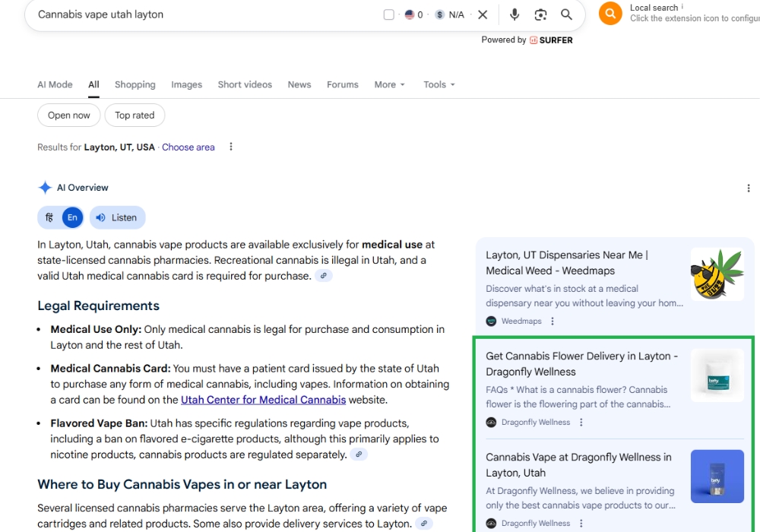The image size is (760, 532).
Task: Tick the Surfer checkbox in the search bar
Action: pyautogui.click(x=388, y=14)
